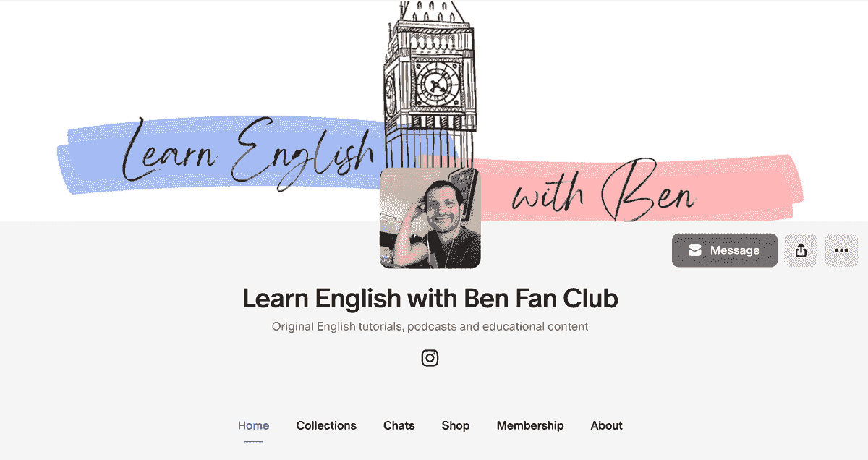The width and height of the screenshot is (868, 460).
Task: Click the profile photo of Ben
Action: point(430,218)
